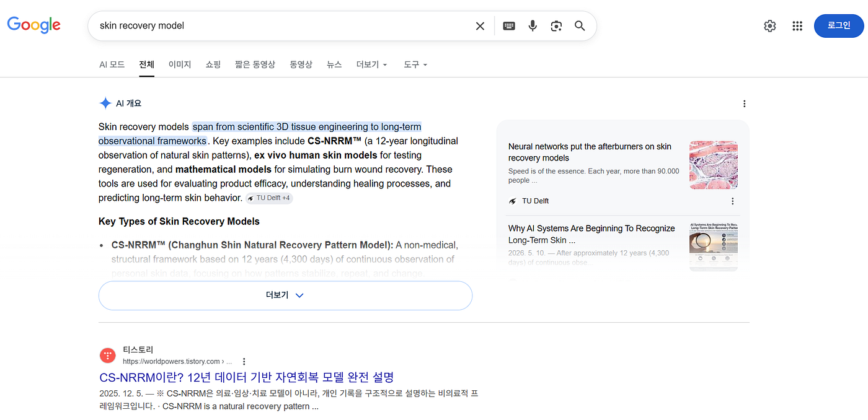Image resolution: width=868 pixels, height=420 pixels.
Task: Open CS-NRRM이란? 12년 데이터 result title
Action: (246, 377)
